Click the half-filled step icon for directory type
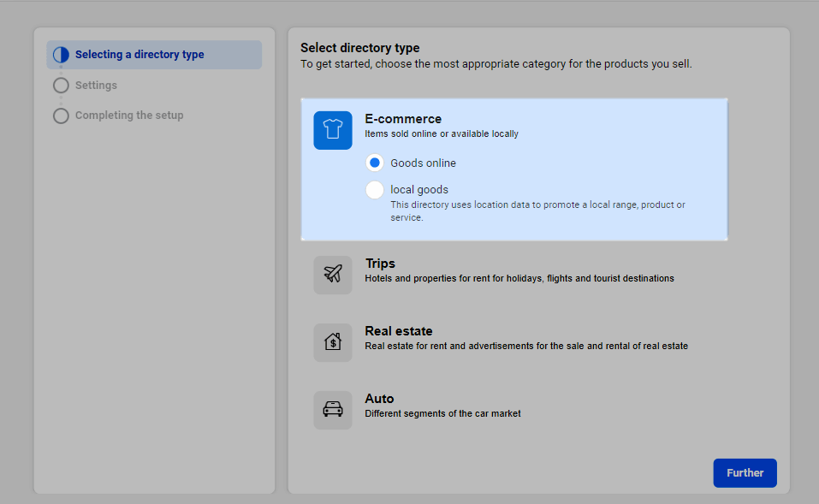 [x=61, y=55]
